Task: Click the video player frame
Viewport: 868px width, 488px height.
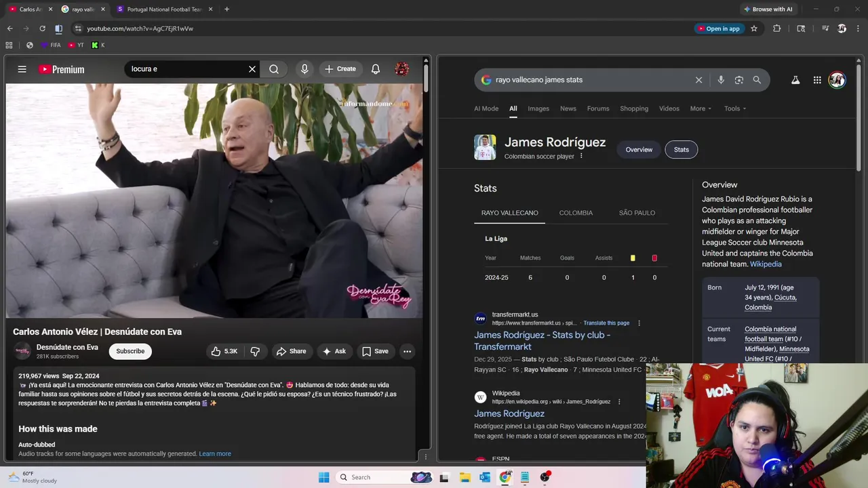Action: (x=214, y=201)
